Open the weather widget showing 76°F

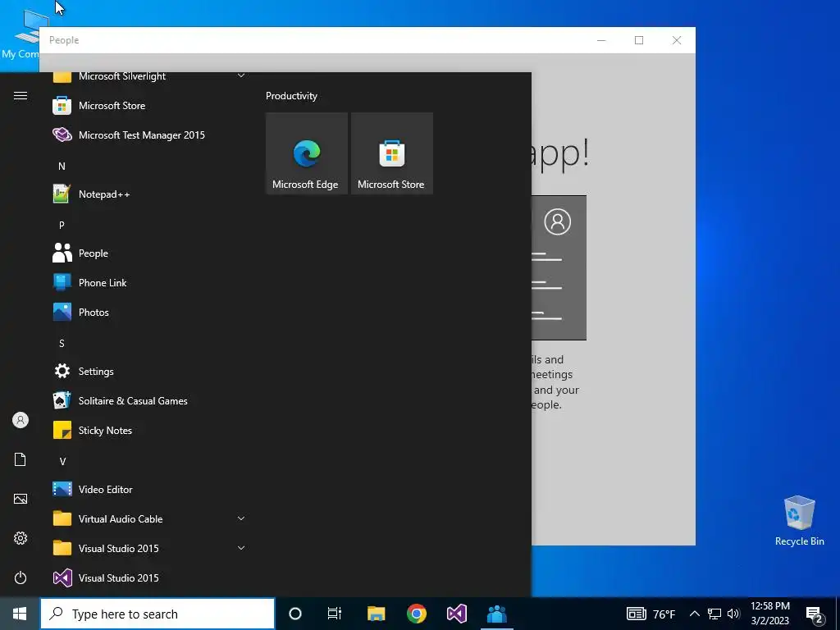coord(651,614)
